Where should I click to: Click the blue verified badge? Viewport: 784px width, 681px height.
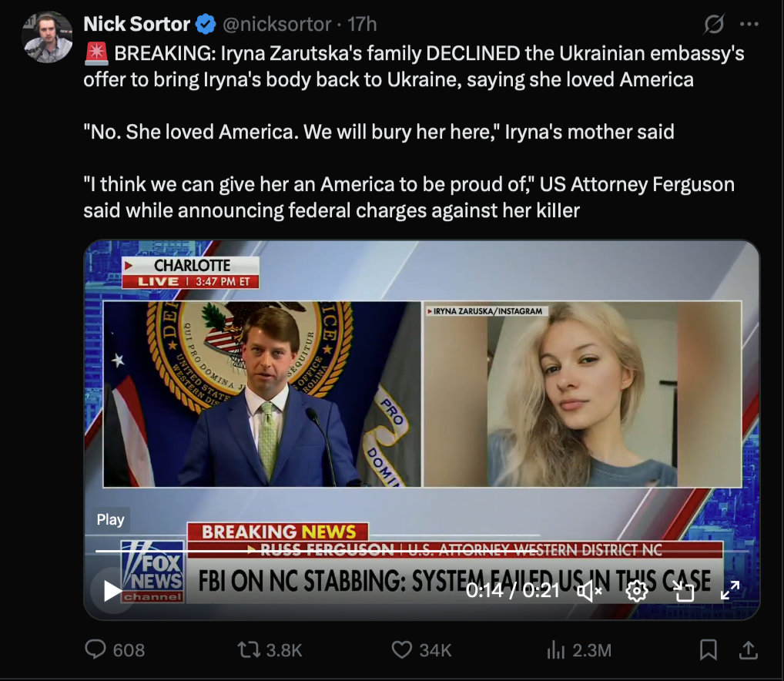pyautogui.click(x=205, y=25)
